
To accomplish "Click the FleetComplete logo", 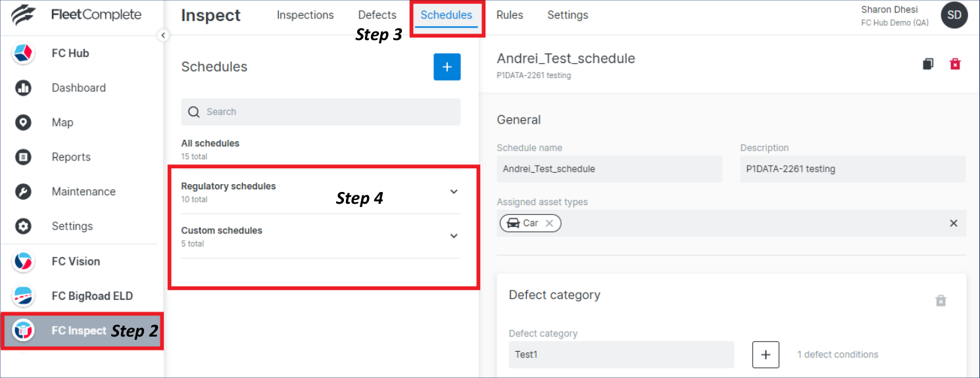I will (x=76, y=14).
